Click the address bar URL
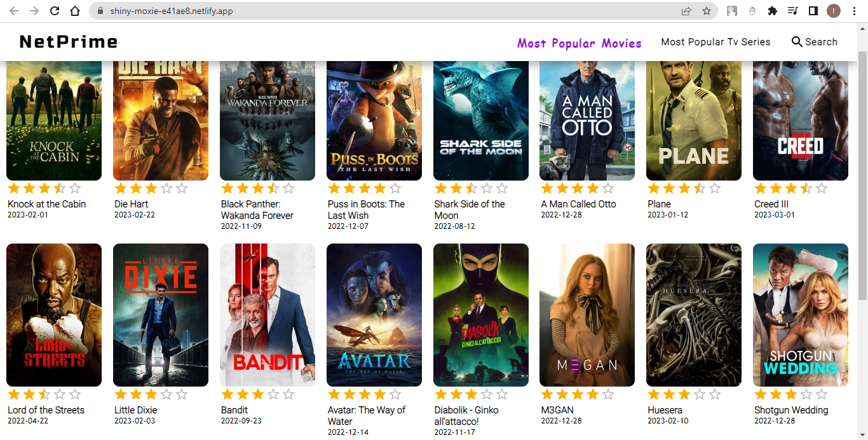868x440 pixels. tap(172, 11)
